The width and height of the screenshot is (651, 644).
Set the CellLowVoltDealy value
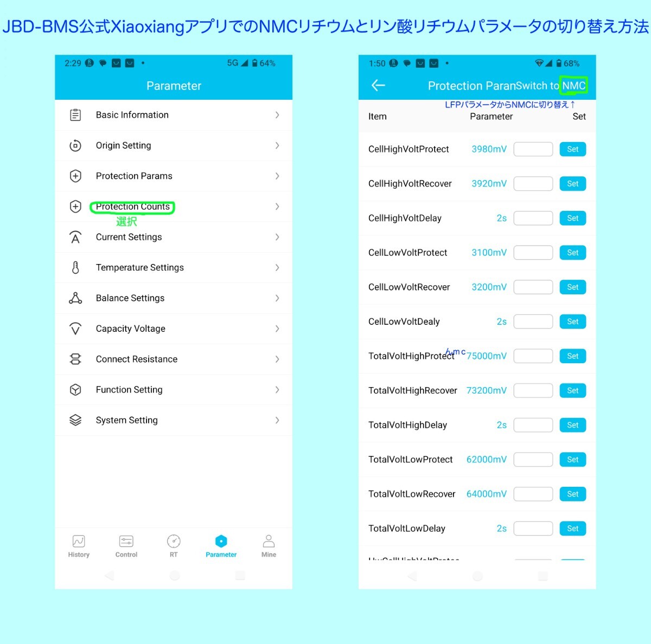coord(573,321)
